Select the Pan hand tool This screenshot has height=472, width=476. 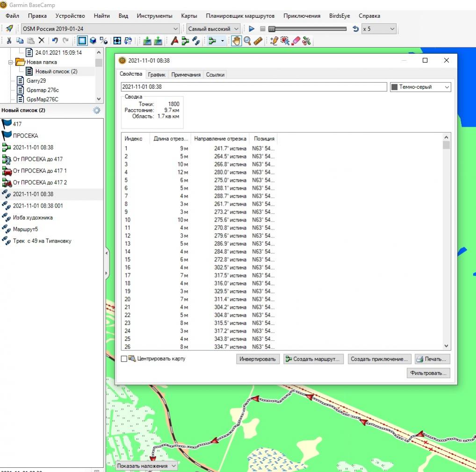(236, 41)
